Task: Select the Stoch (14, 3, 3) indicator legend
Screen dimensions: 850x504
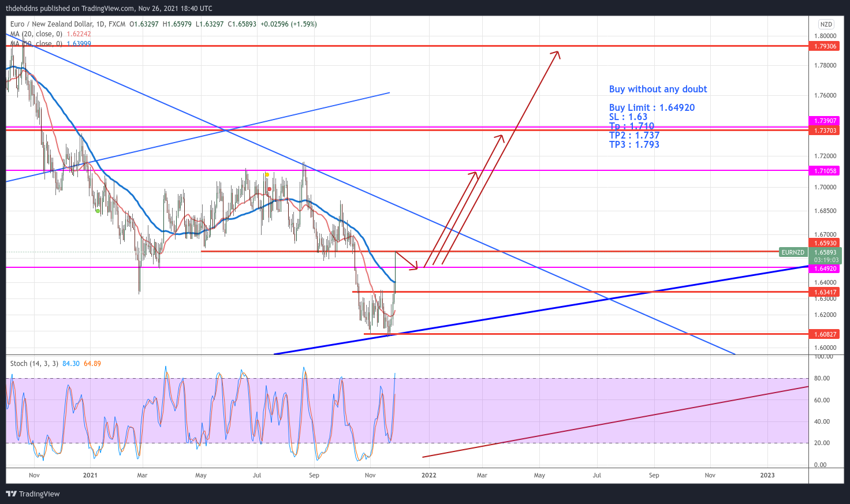Action: [34, 363]
